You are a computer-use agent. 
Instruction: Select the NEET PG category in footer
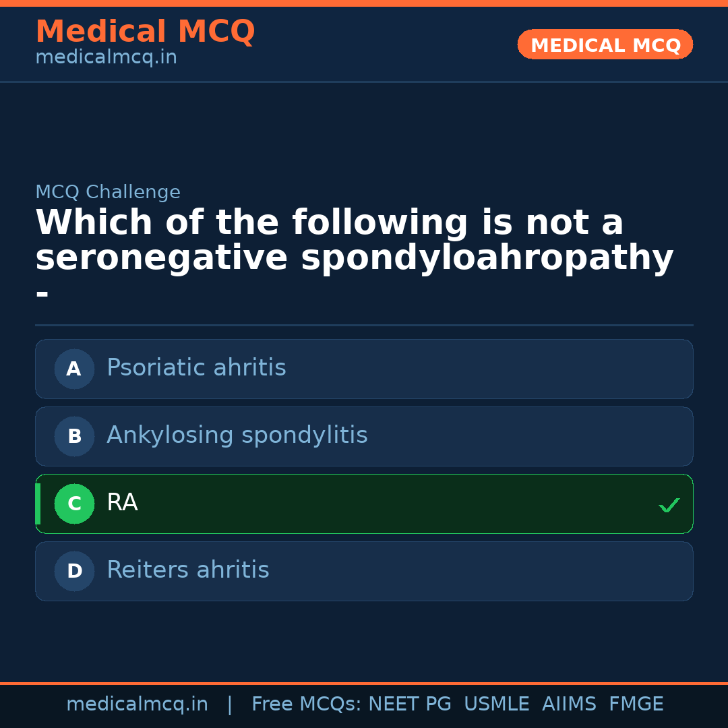pyautogui.click(x=409, y=703)
